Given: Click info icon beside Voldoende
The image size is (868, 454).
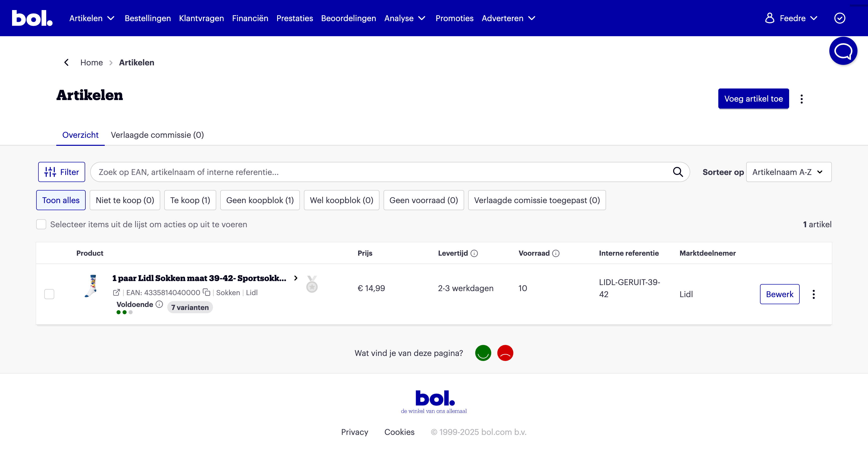Looking at the screenshot, I should click(x=159, y=304).
